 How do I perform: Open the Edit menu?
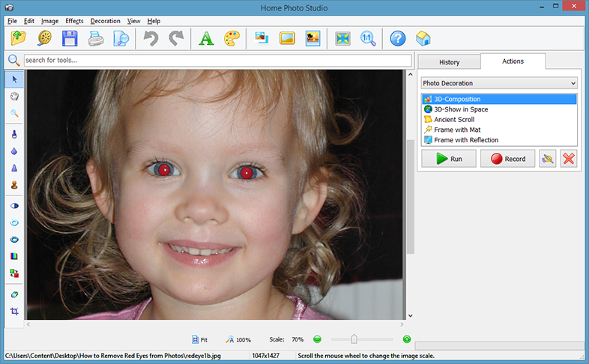coord(29,21)
